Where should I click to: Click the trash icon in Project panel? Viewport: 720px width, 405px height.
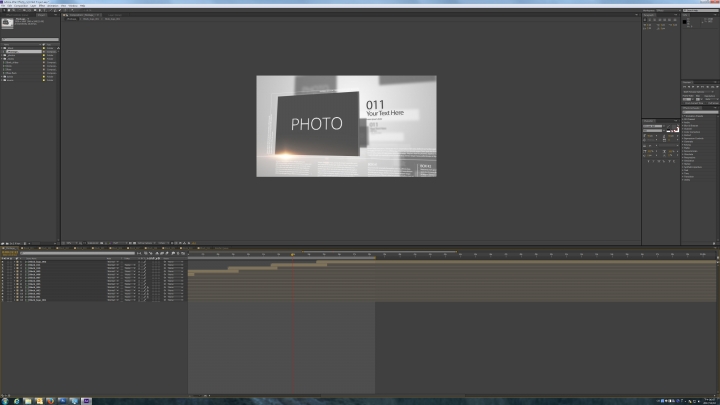click(25, 244)
